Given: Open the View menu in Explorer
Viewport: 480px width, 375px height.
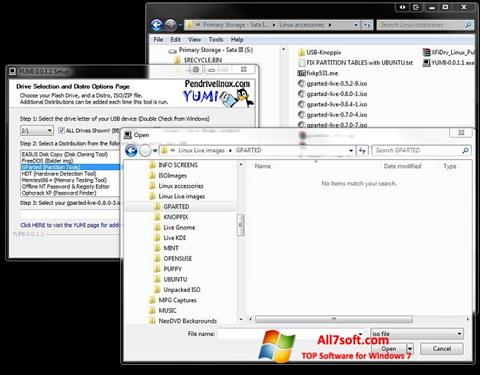Looking at the screenshot, I should 194,39.
